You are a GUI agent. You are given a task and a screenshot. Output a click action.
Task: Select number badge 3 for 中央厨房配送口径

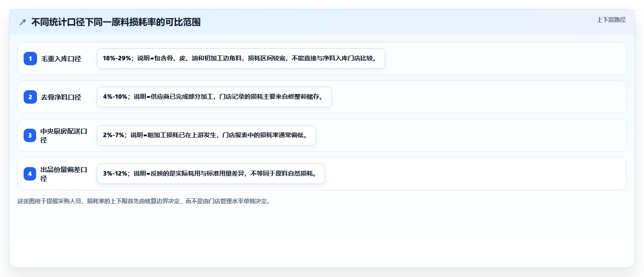[x=30, y=135]
